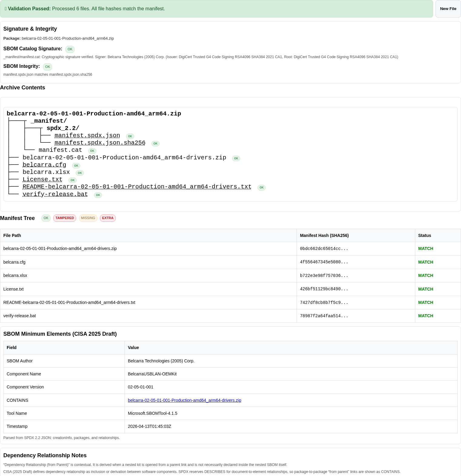Click the MISSING legend badge

click(x=88, y=218)
